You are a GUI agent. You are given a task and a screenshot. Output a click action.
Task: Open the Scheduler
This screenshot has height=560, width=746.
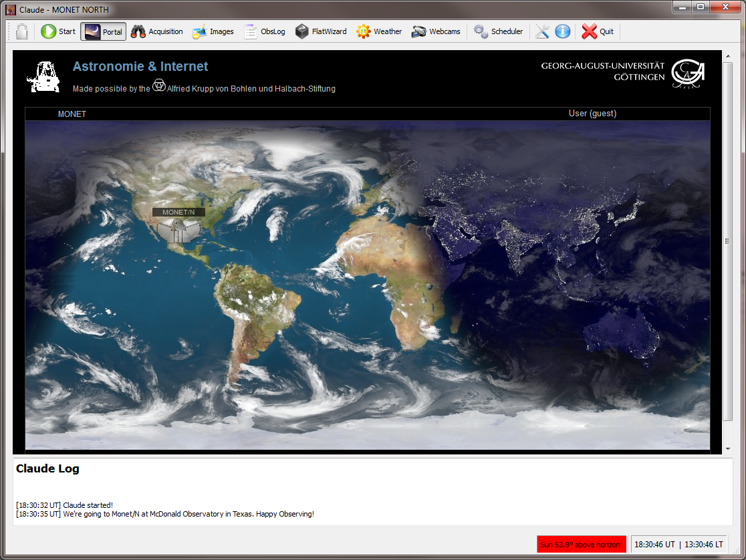[499, 31]
